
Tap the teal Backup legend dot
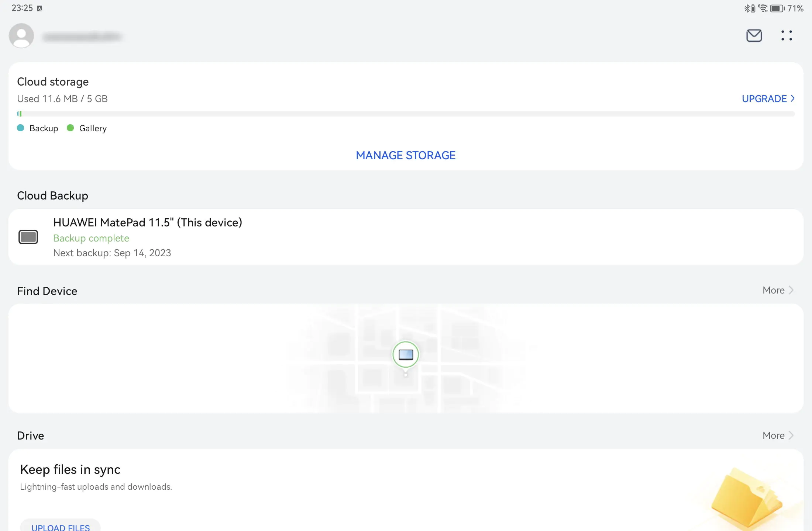(21, 128)
